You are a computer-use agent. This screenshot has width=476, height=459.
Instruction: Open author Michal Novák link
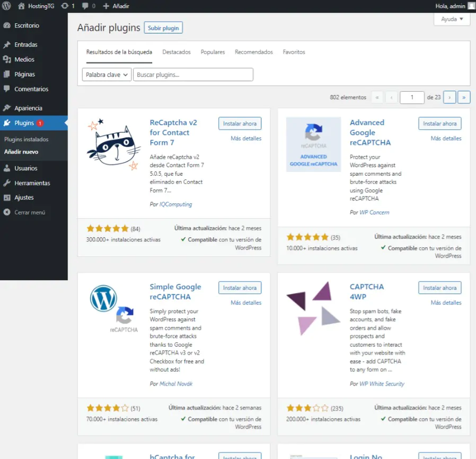(x=176, y=384)
